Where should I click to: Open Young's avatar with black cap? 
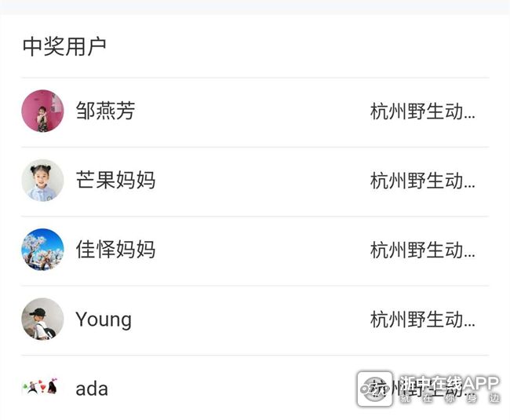pos(42,319)
